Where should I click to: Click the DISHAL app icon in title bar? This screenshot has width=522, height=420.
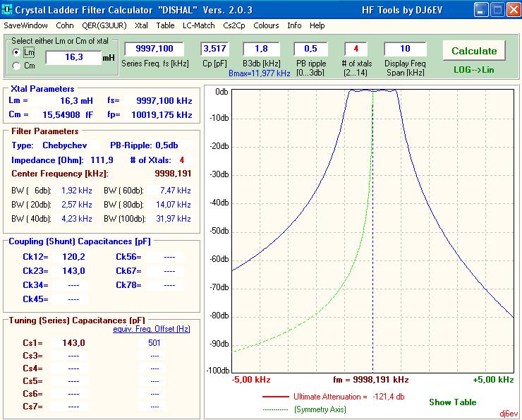pyautogui.click(x=6, y=9)
